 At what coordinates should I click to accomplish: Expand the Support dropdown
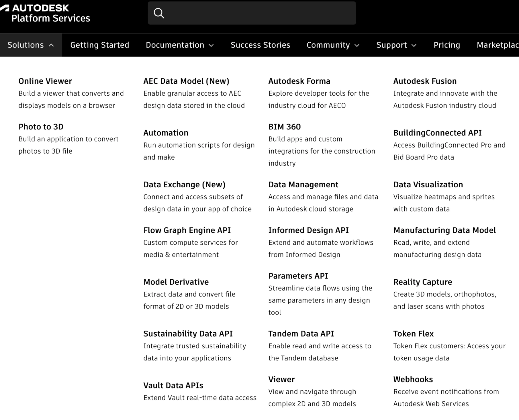[396, 45]
